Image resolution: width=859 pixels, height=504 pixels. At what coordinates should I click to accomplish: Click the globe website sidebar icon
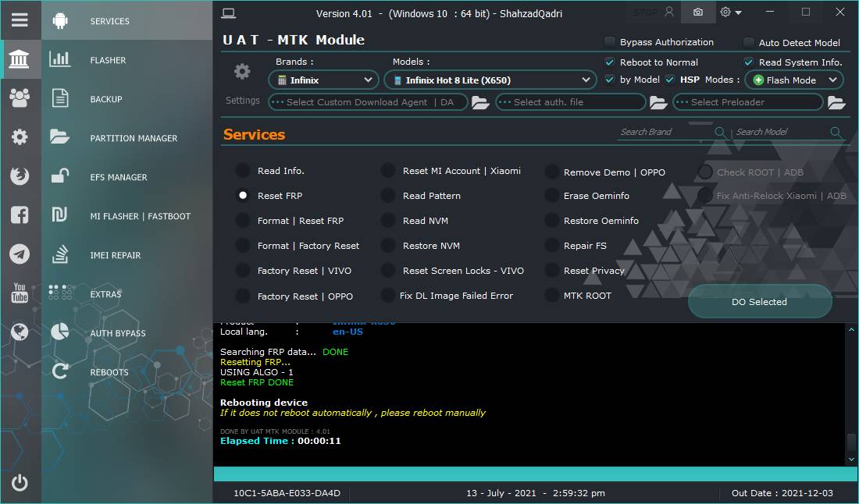pos(20,332)
